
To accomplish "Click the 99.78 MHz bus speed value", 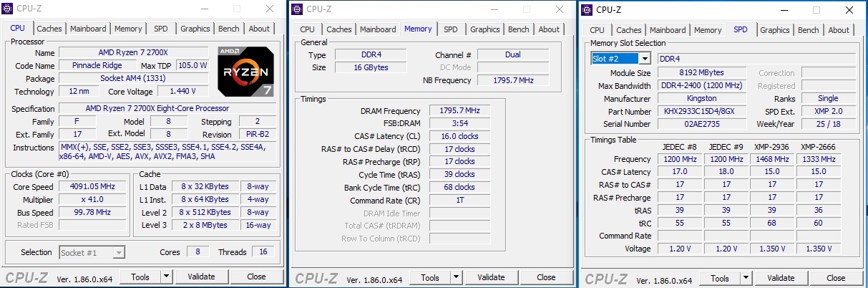I will 93,212.
